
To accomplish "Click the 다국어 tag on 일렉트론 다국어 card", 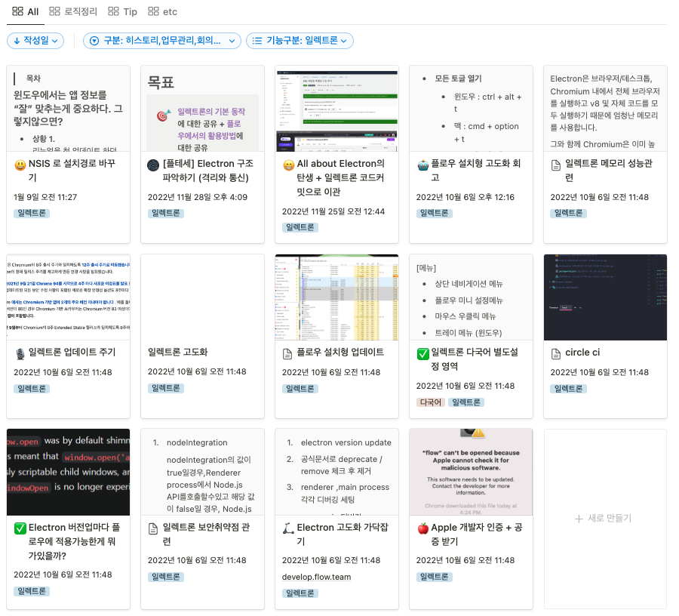I will (x=431, y=402).
